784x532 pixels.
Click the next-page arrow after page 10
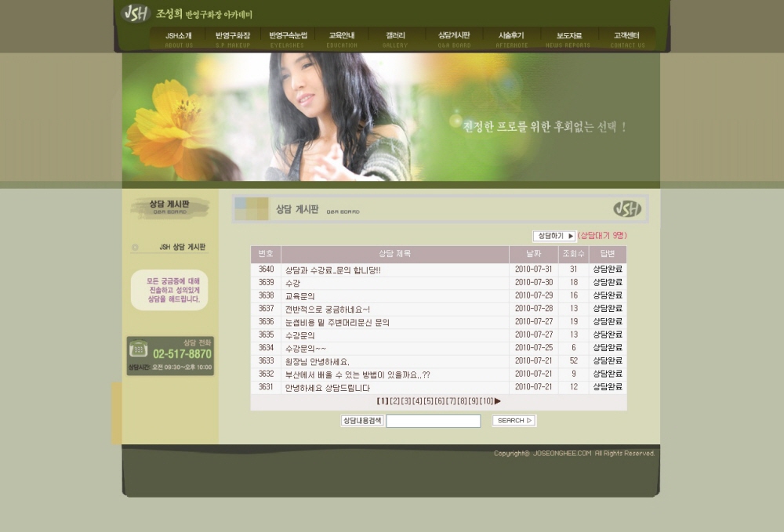click(x=498, y=401)
